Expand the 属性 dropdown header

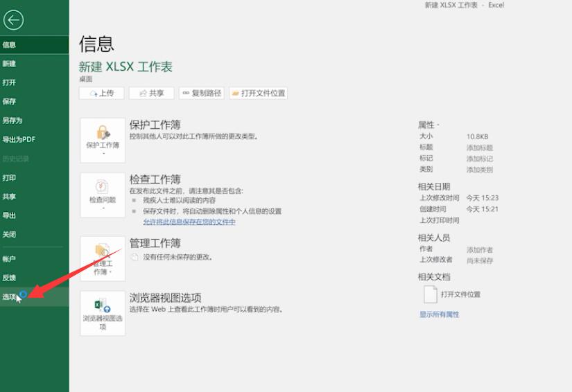[428, 125]
